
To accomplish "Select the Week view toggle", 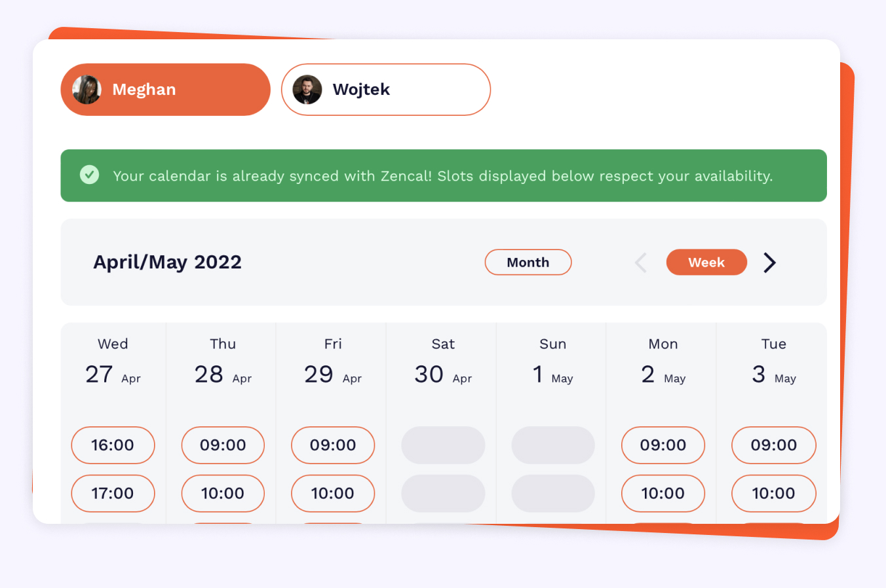I will [x=706, y=263].
